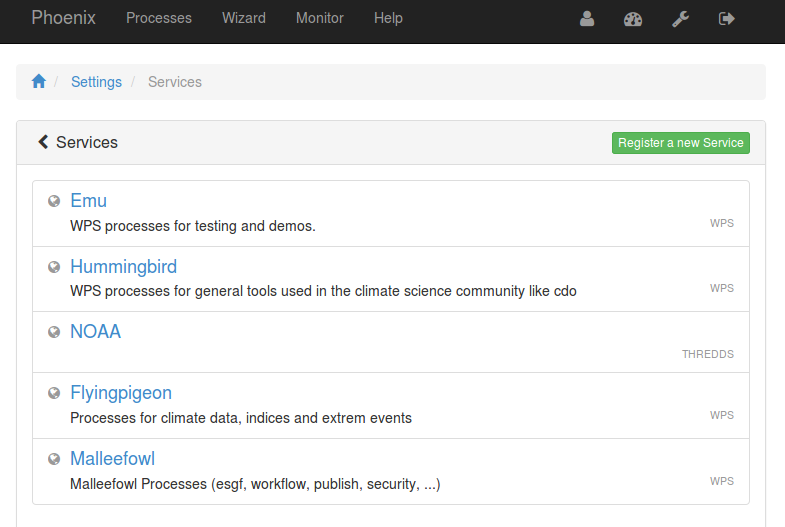785x527 pixels.
Task: Open the Help menu
Action: pos(388,18)
